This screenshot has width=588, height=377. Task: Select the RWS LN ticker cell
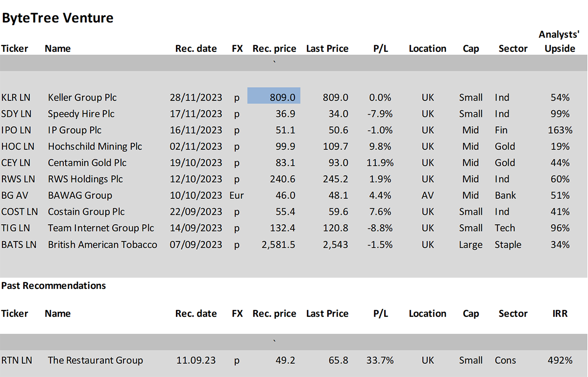click(x=17, y=179)
